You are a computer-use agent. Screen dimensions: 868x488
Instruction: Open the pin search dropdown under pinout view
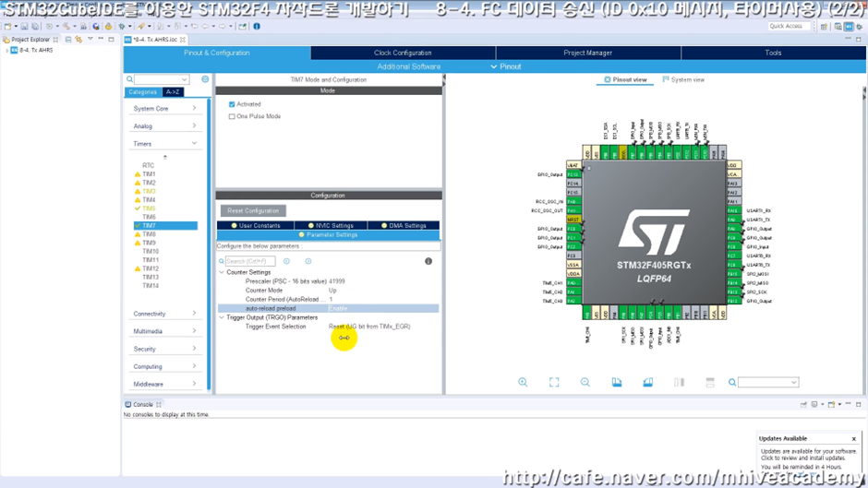point(794,382)
